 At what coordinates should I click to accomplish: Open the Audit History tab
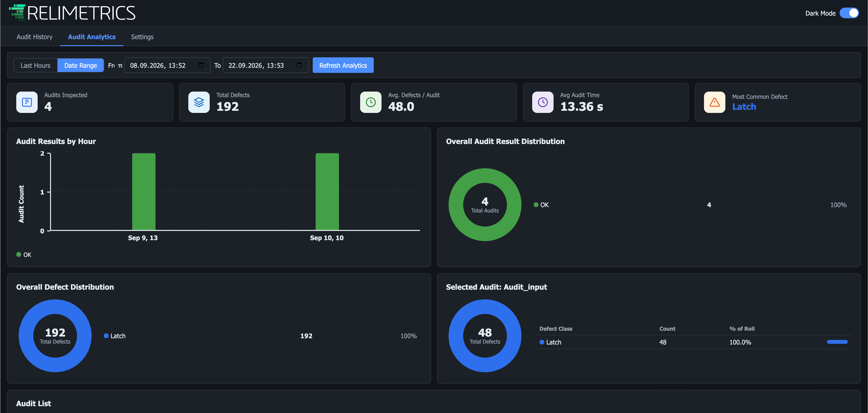34,37
